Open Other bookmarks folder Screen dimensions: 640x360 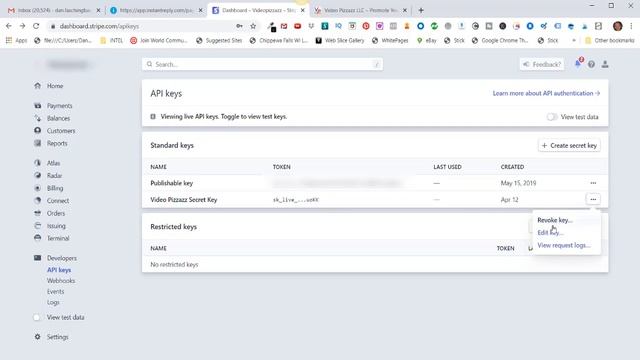pos(610,40)
